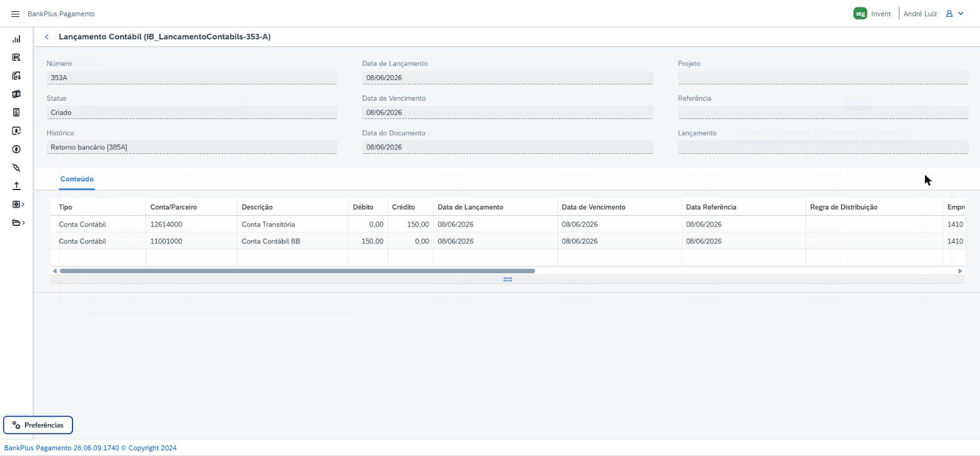Select the Conta Transitória description cell
This screenshot has width=980, height=456.
pos(292,225)
